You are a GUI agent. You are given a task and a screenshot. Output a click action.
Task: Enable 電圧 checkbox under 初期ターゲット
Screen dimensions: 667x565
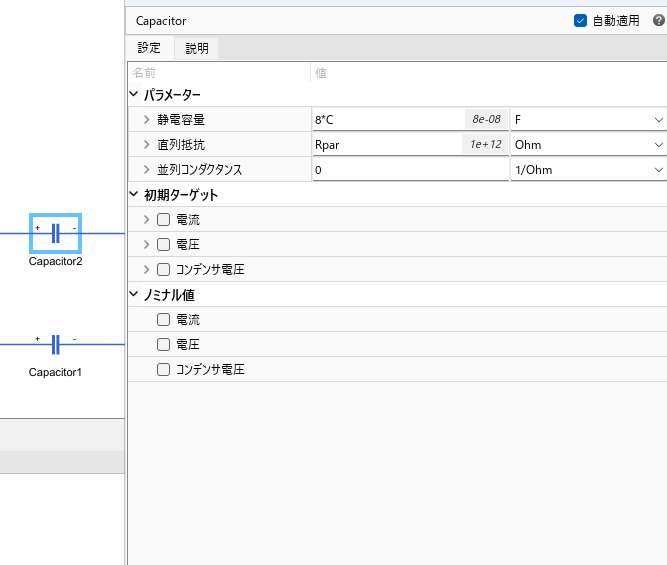pos(163,244)
